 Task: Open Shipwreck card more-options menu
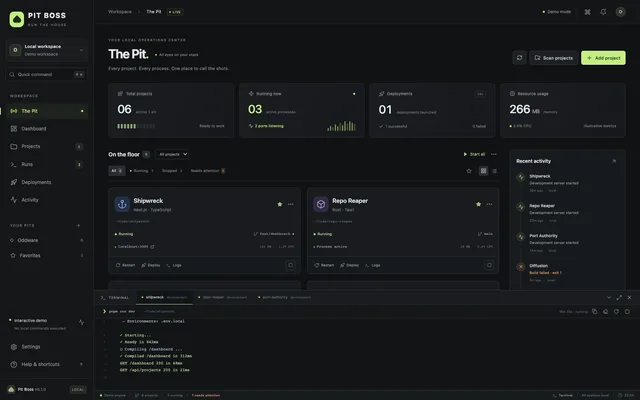[291, 204]
